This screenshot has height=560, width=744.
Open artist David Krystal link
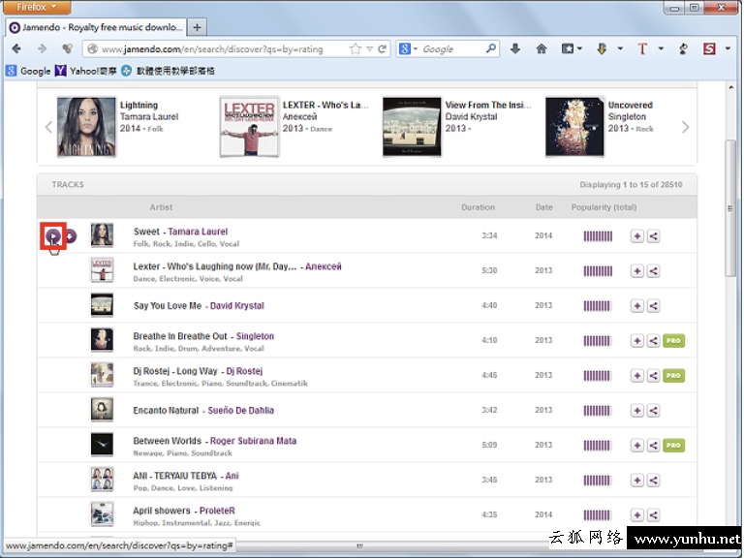(236, 306)
